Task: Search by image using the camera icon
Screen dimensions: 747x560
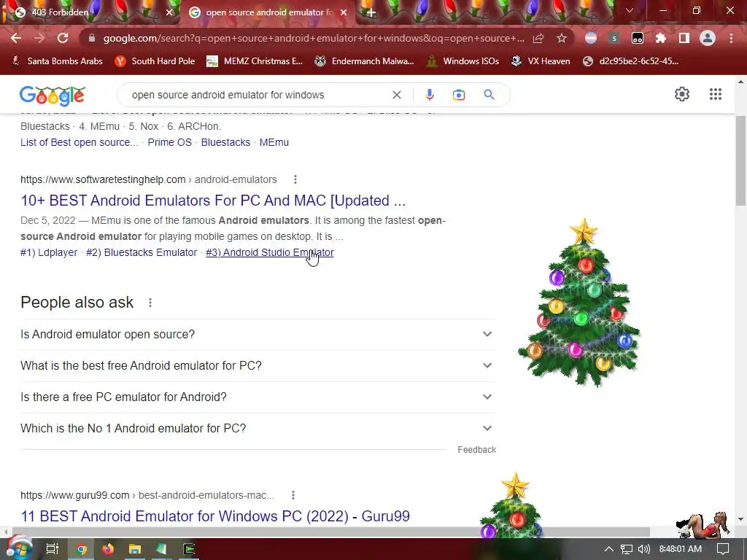Action: pyautogui.click(x=459, y=95)
